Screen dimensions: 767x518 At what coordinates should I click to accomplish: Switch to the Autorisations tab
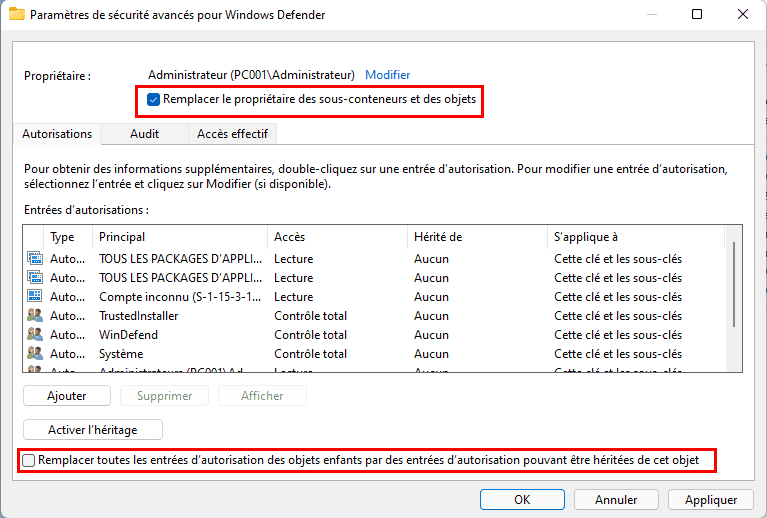[57, 134]
